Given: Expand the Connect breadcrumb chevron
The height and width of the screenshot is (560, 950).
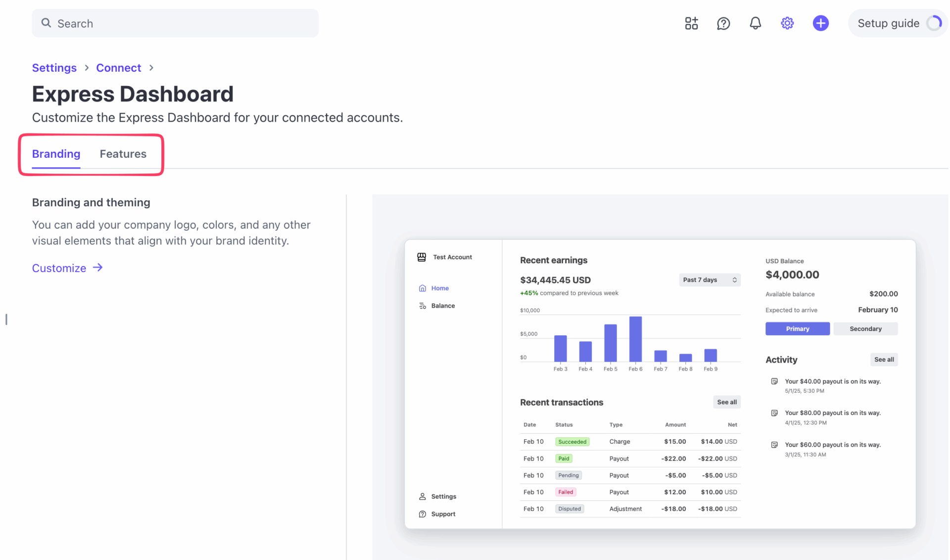Looking at the screenshot, I should [151, 68].
